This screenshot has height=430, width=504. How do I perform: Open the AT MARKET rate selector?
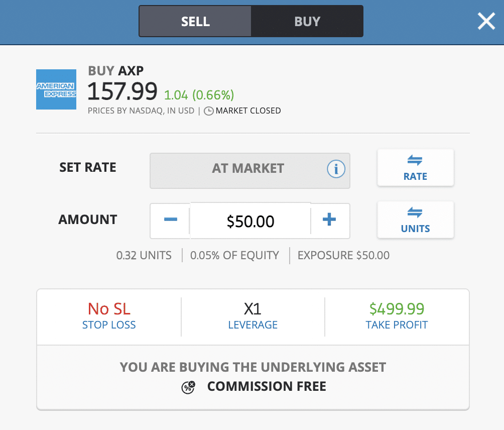[x=249, y=170]
